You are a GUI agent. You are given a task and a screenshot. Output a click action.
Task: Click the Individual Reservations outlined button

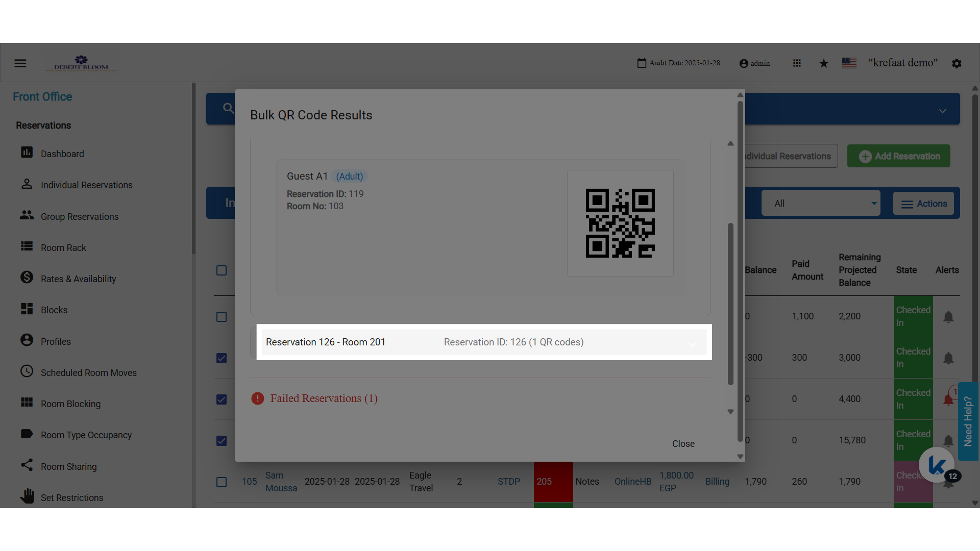click(791, 156)
